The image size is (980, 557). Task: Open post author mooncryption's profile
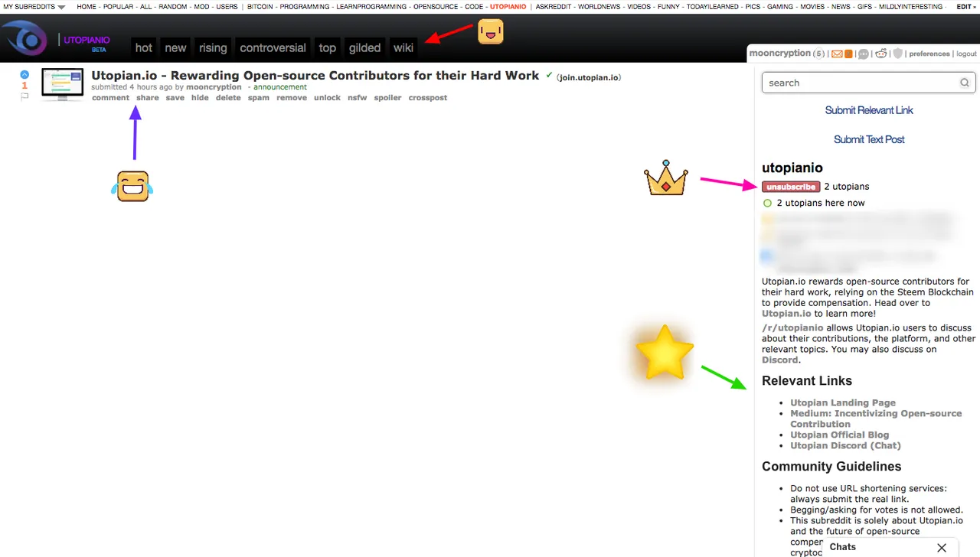(214, 87)
